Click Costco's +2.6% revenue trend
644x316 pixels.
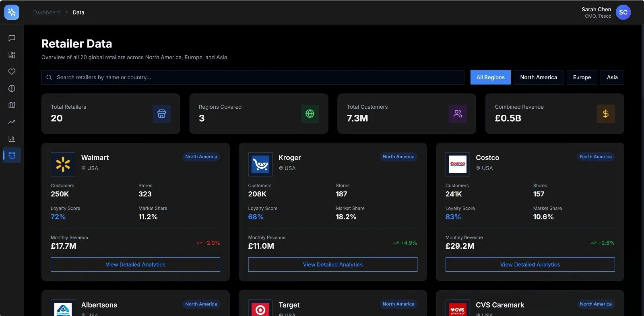tap(603, 243)
